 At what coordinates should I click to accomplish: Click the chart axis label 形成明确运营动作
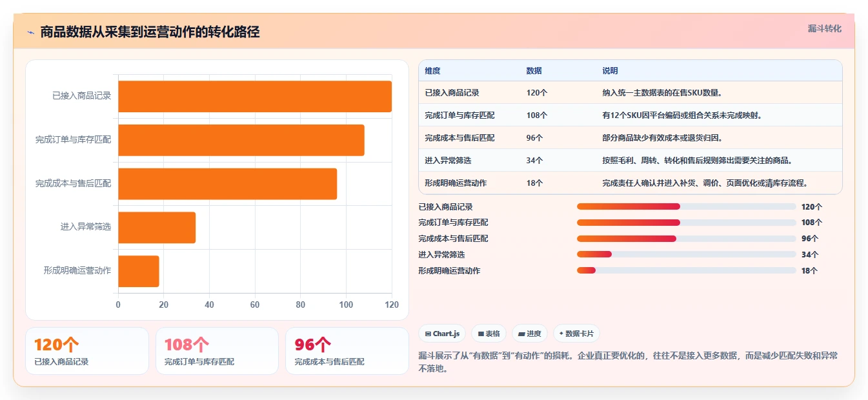click(x=77, y=271)
